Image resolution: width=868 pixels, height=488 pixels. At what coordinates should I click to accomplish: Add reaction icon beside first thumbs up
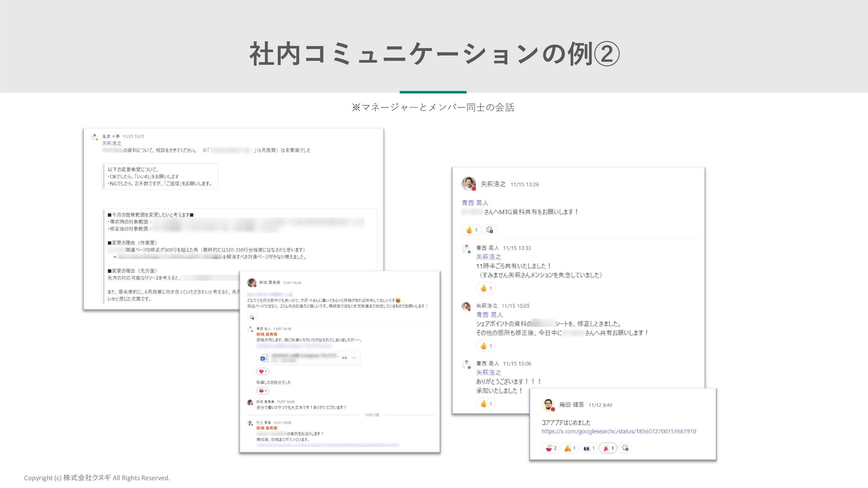pyautogui.click(x=490, y=230)
